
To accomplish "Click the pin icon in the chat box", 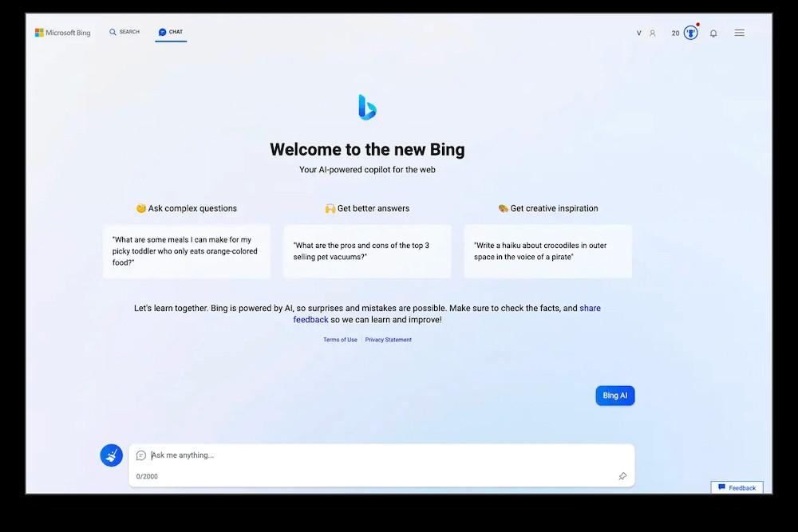I will point(622,476).
